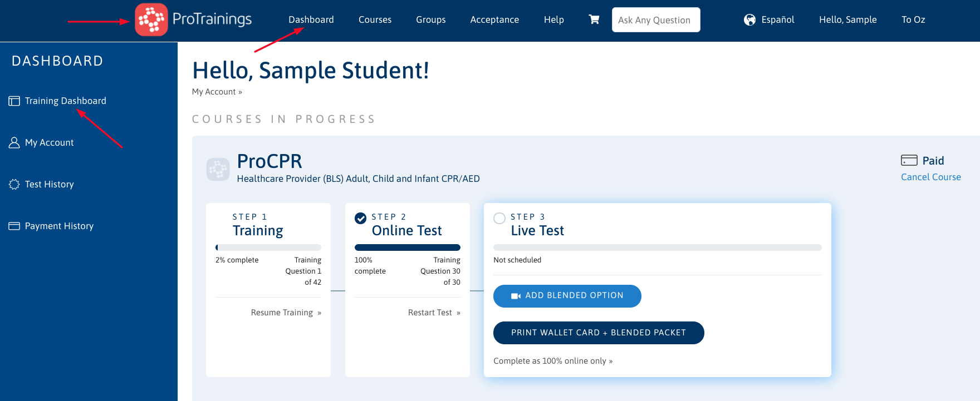The height and width of the screenshot is (401, 980).
Task: Click the Healthcare Provider (BLS) subtitle
Action: [x=359, y=179]
